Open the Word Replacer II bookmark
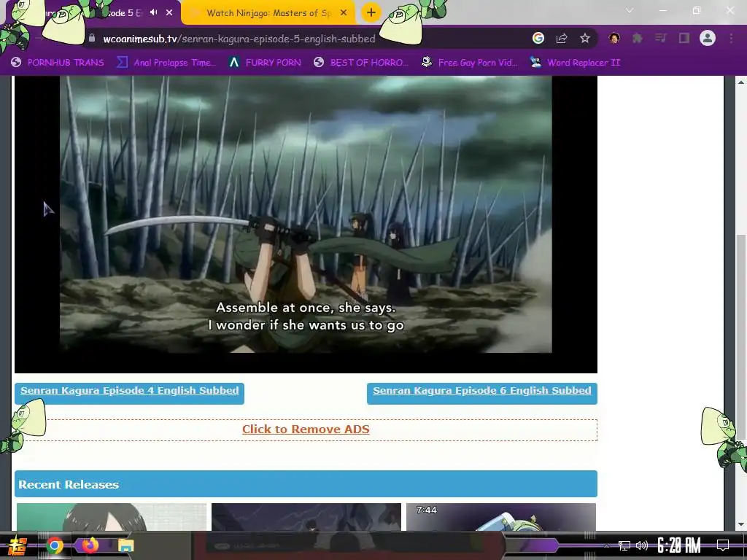Image resolution: width=747 pixels, height=560 pixels. [x=575, y=63]
